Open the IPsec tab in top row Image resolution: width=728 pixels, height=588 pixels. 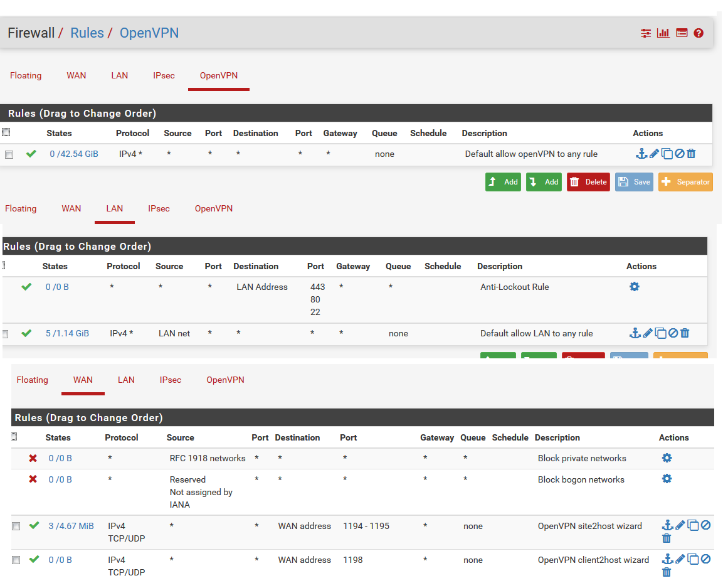(x=164, y=75)
